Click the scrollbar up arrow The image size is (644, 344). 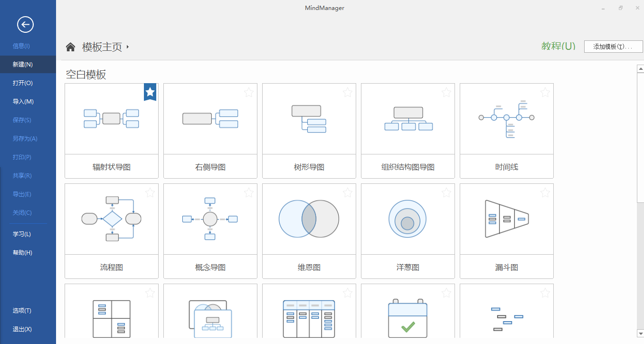click(x=640, y=69)
